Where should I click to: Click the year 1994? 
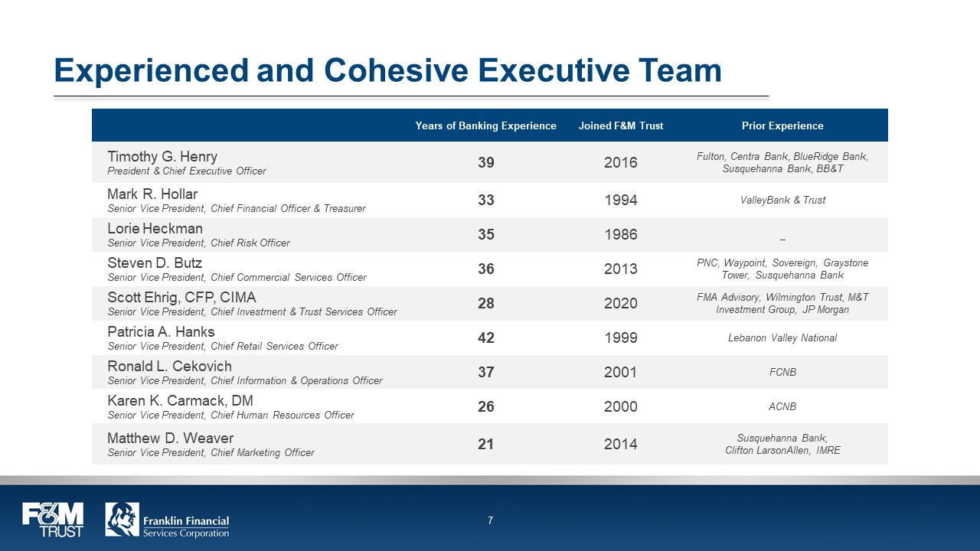620,200
